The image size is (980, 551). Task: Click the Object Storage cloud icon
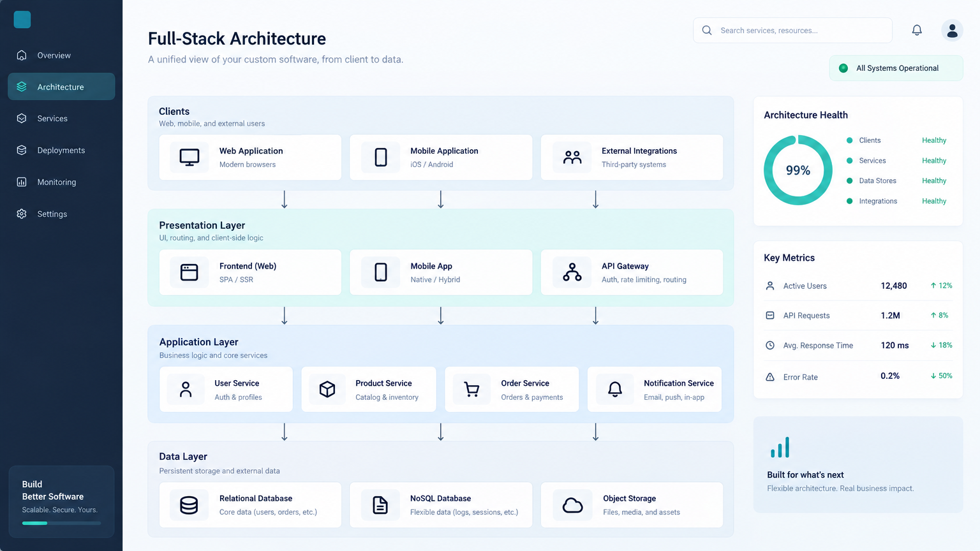pos(572,505)
